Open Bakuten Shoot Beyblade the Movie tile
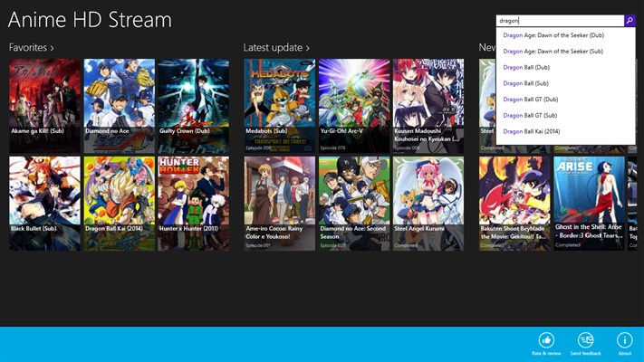The image size is (644, 362). [514, 204]
